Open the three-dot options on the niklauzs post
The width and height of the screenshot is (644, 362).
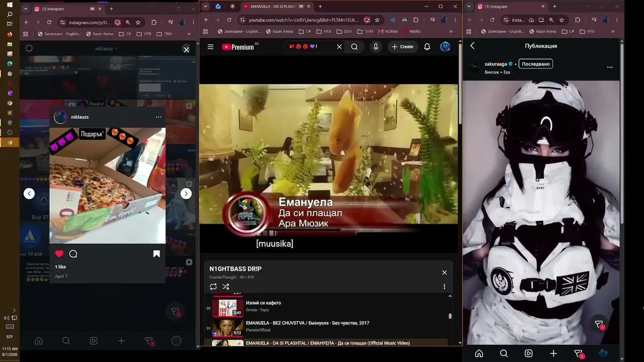click(x=158, y=117)
